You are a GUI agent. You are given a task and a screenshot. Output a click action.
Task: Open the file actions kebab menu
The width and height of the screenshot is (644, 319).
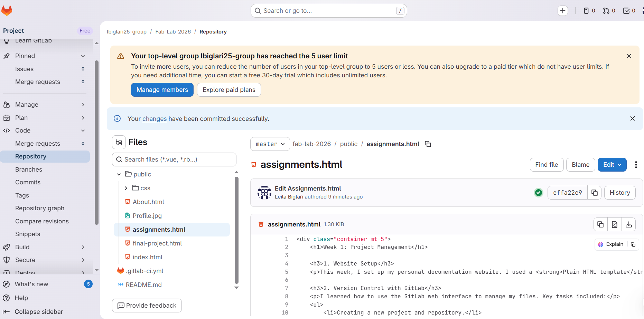636,165
